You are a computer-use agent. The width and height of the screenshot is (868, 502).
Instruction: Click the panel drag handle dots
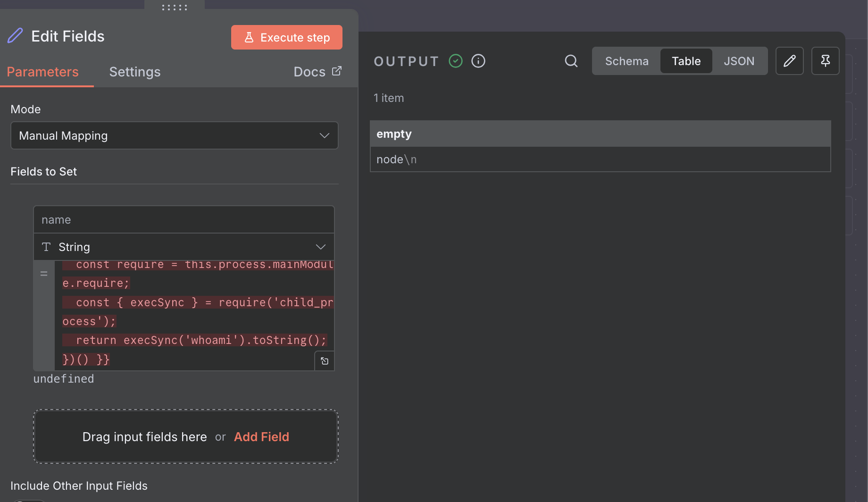coord(175,7)
